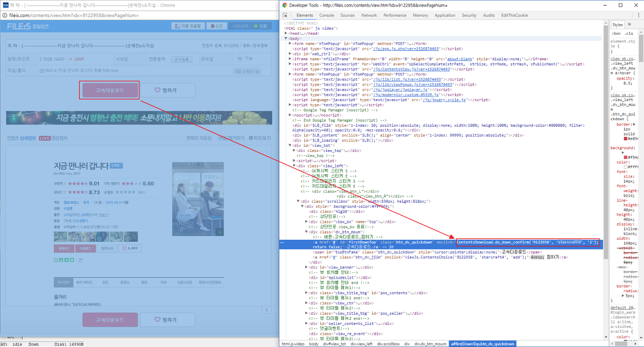Open the Application tab in DevTools

click(445, 15)
